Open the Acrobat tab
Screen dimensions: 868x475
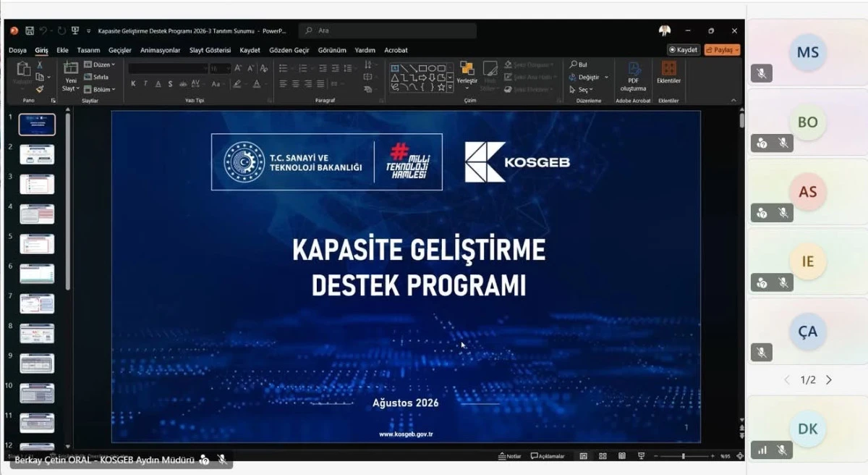tap(396, 50)
